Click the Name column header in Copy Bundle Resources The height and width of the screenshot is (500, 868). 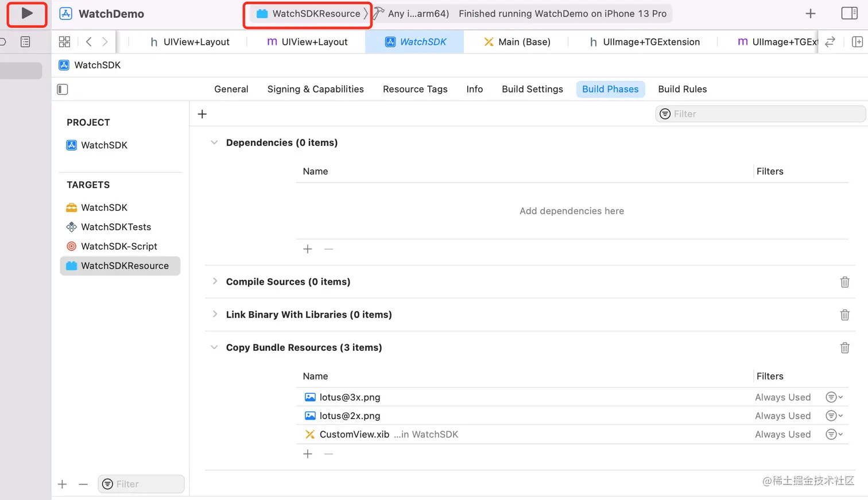(x=316, y=376)
